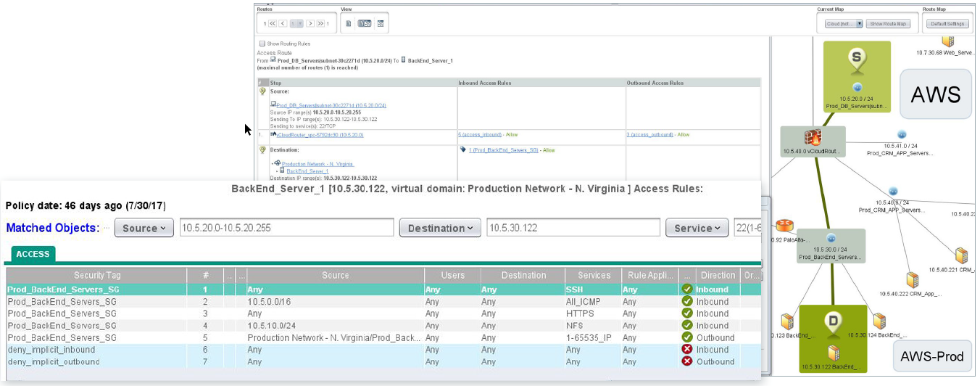This screenshot has width=980, height=386.
Task: Switch to the ACCESS tab
Action: 33,254
